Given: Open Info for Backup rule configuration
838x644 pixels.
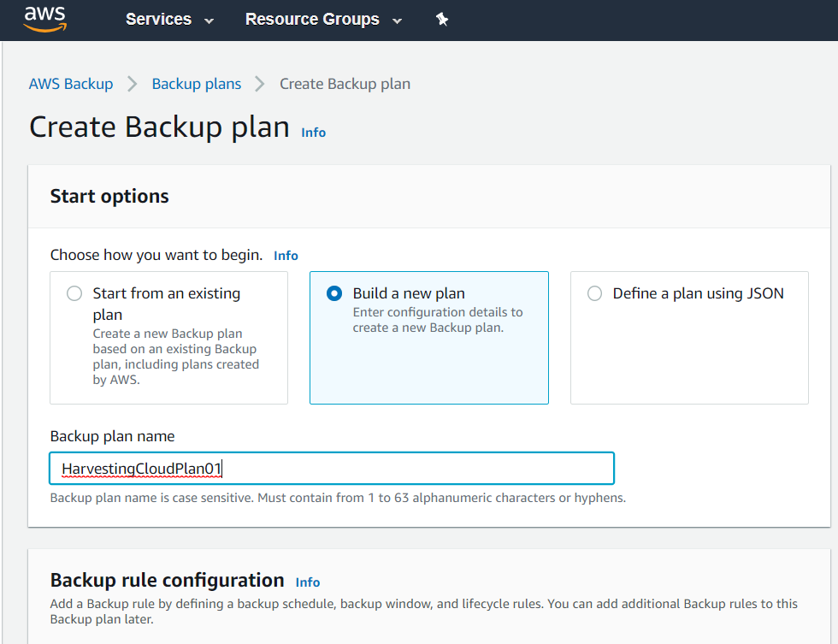Looking at the screenshot, I should pos(308,582).
